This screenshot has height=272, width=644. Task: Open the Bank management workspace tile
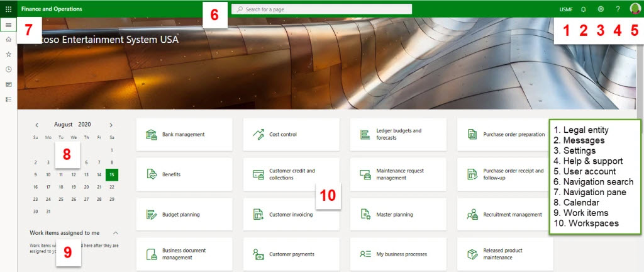(184, 134)
